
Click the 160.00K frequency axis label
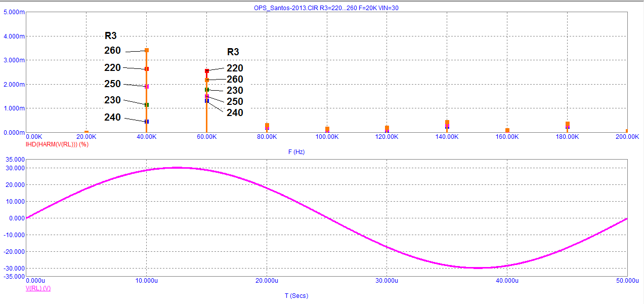(x=508, y=137)
